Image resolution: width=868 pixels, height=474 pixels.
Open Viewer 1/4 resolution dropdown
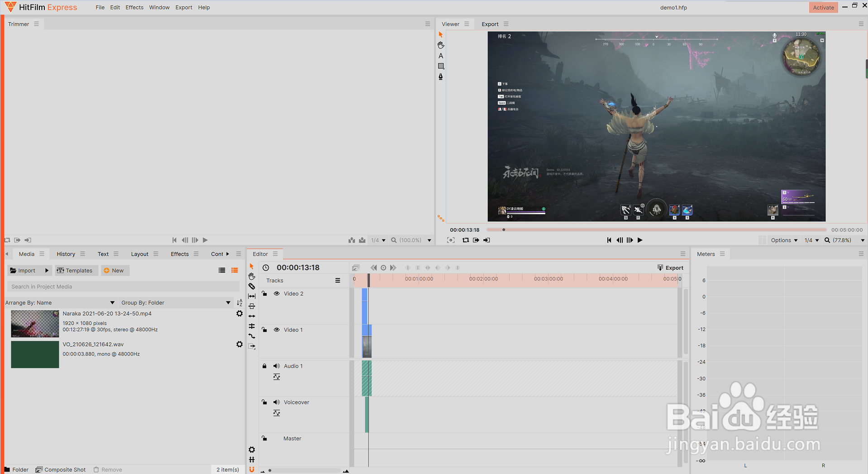point(812,240)
